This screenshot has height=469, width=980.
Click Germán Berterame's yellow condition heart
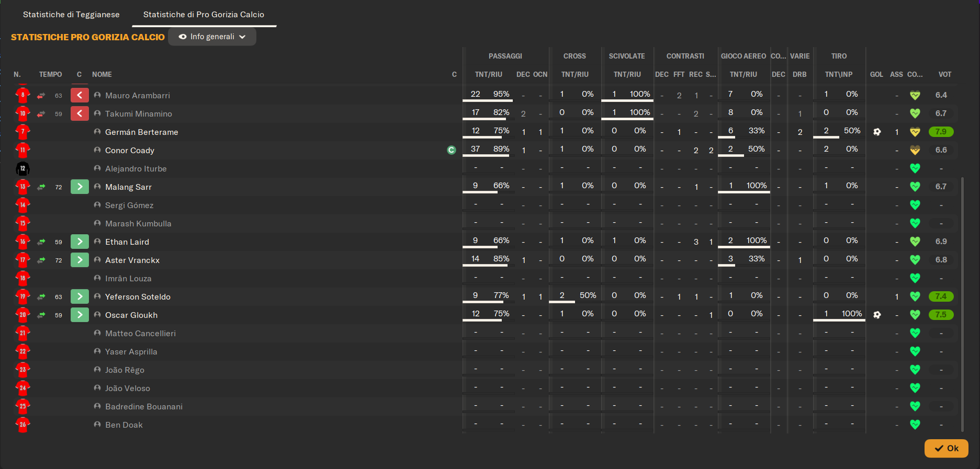915,132
